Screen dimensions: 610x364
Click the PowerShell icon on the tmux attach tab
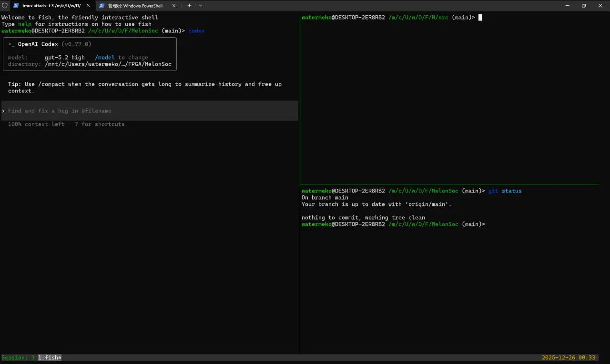tap(16, 6)
